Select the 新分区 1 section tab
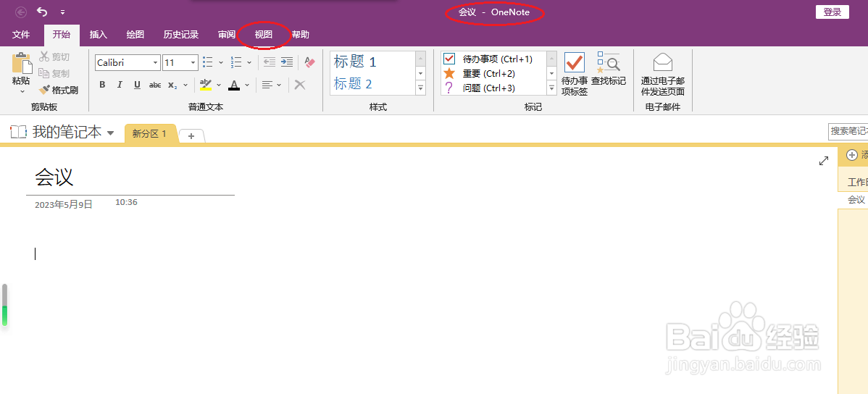 click(149, 134)
